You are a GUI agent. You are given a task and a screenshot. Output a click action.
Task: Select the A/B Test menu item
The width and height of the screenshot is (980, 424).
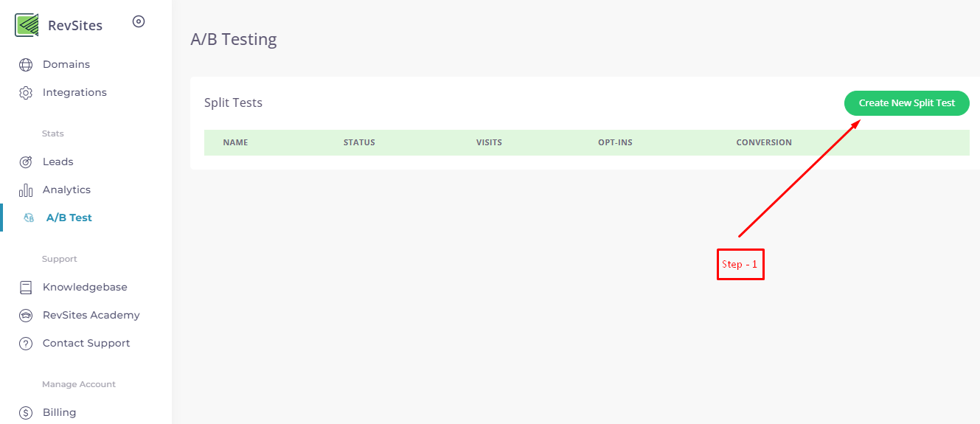point(69,218)
